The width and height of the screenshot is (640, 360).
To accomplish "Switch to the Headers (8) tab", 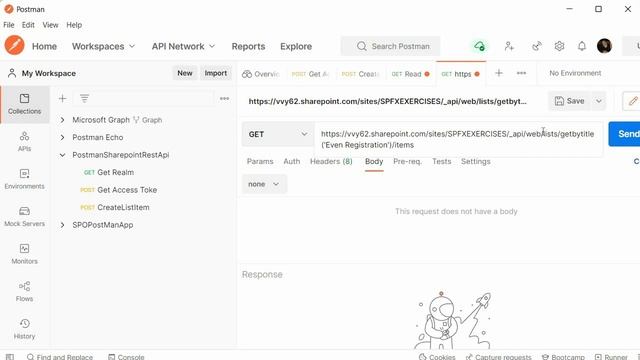I will [331, 161].
